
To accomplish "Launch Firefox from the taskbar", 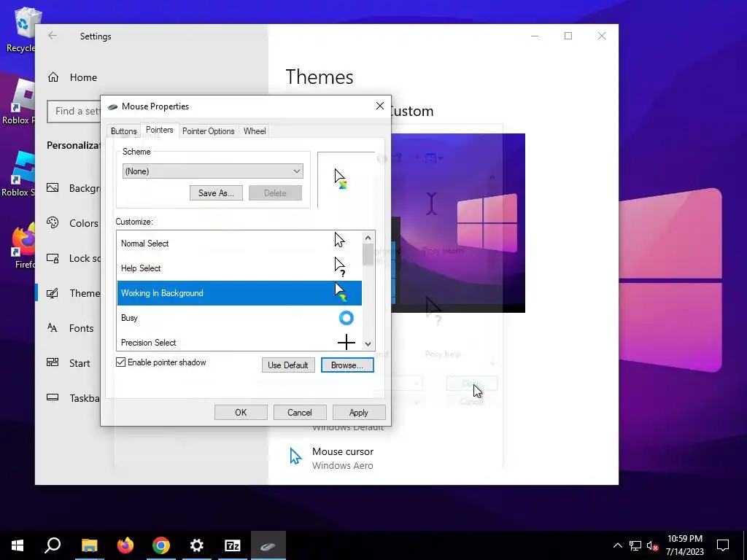I will pos(125,545).
